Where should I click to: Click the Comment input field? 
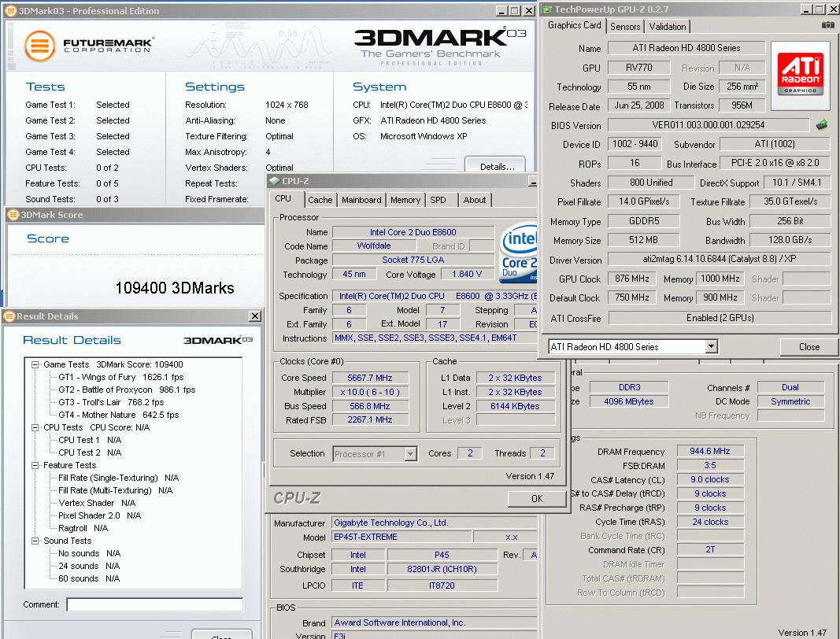point(154,604)
